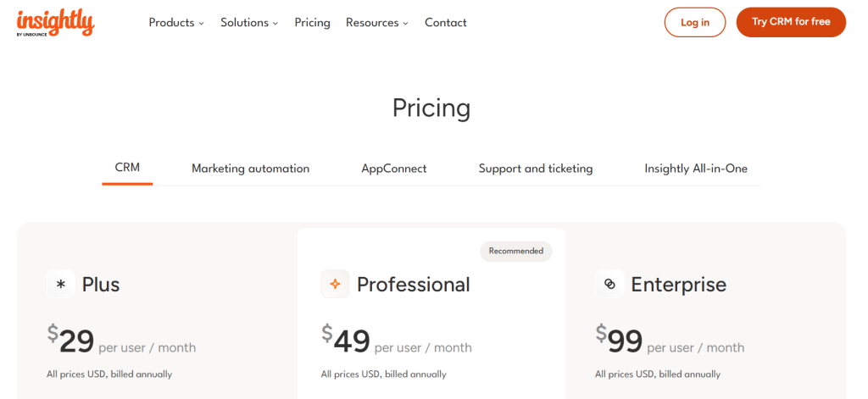This screenshot has width=868, height=399.
Task: Click the Recommended badge
Action: 516,252
